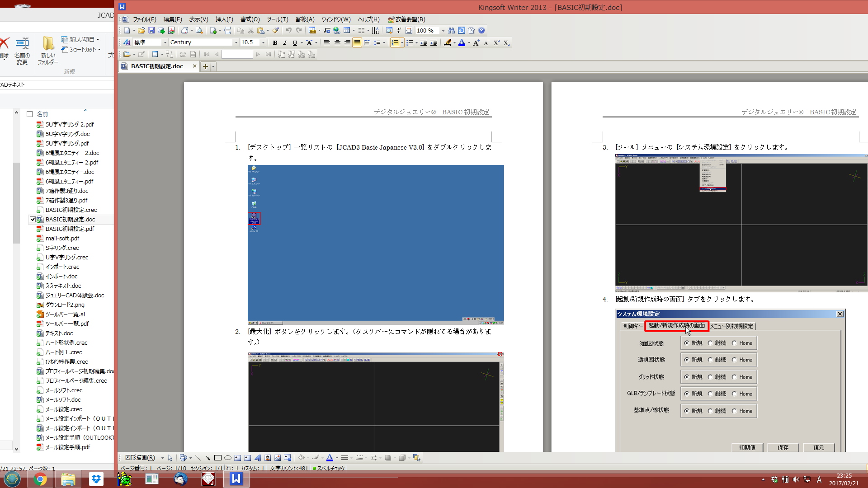Insert a hyperlink with the globe icon
The image size is (868, 488).
coord(336,31)
